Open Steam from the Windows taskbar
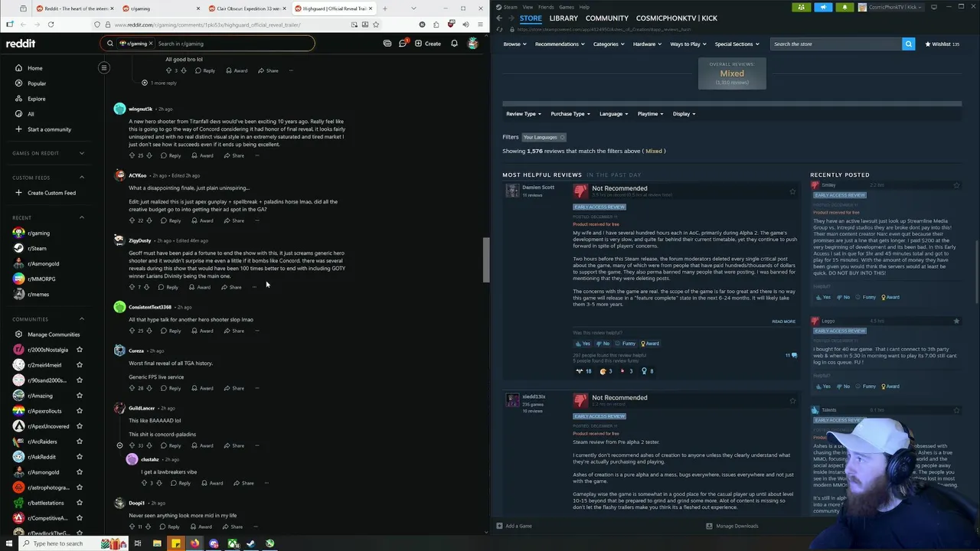980x551 pixels. 251,543
